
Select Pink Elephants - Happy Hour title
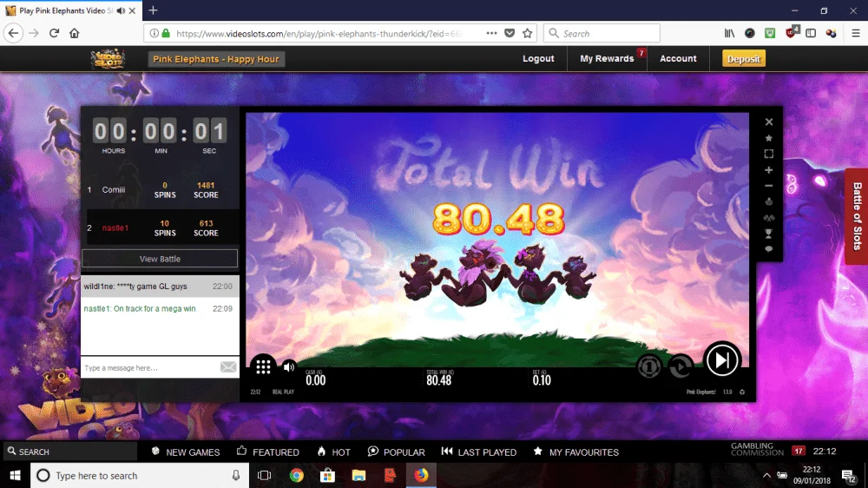tap(216, 59)
